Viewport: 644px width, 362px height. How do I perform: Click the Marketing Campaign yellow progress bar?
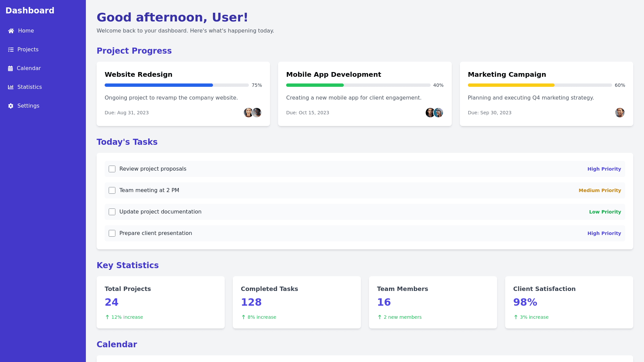(x=511, y=85)
